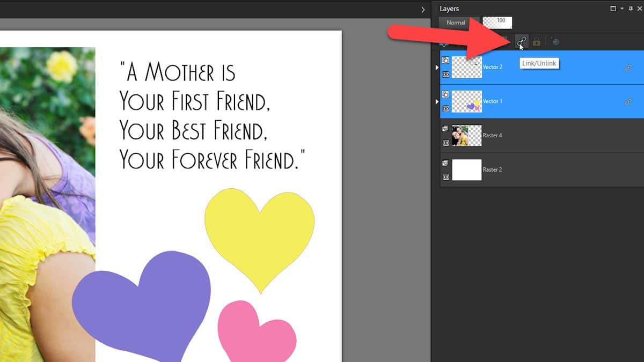
Task: Expand the Vector 2 layer with its triangle arrow
Action: (436, 67)
